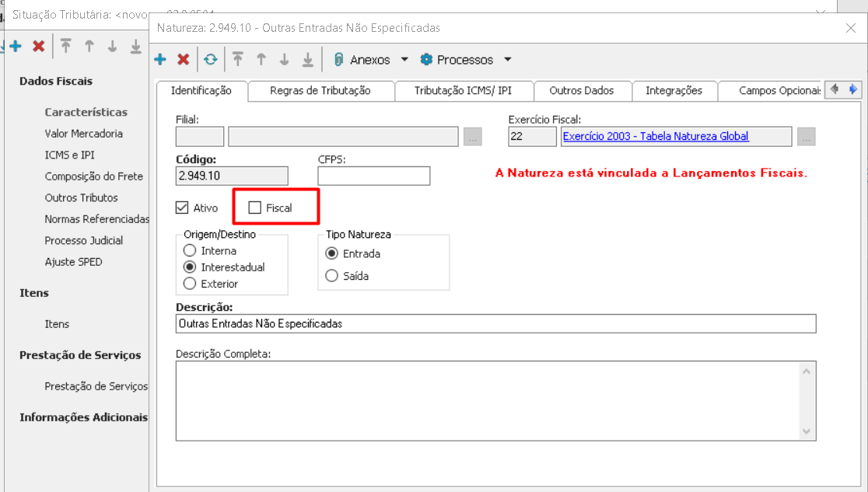
Task: Click the Exercício Fiscal number field
Action: click(532, 136)
